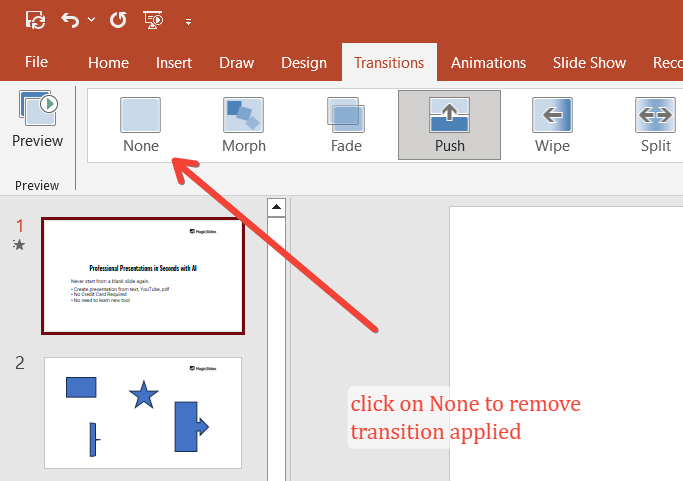
Task: Open the Undo history dropdown arrow
Action: pyautogui.click(x=91, y=20)
